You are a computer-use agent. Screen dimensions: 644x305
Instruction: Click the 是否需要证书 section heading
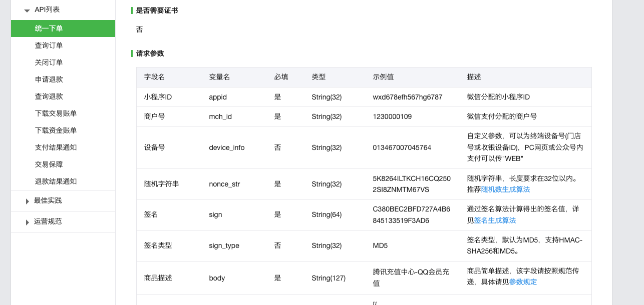157,10
